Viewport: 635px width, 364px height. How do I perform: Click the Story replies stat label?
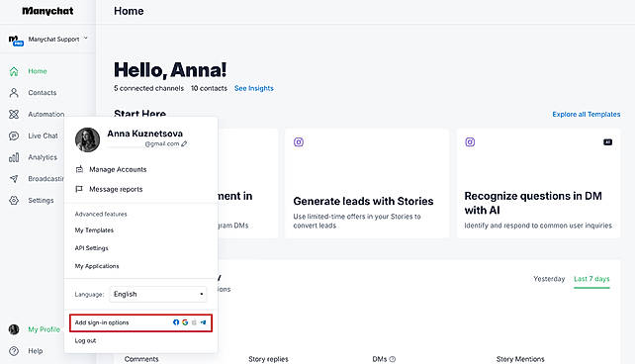(268, 359)
